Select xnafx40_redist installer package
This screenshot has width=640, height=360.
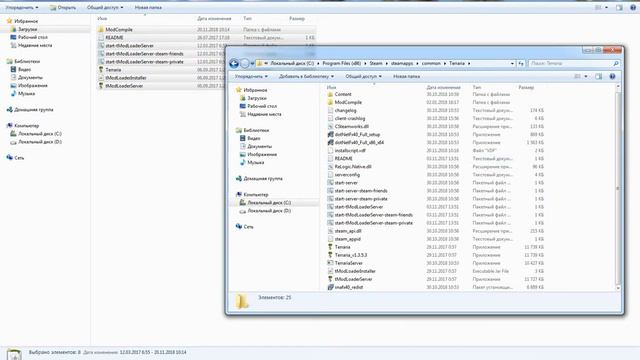tap(349, 287)
